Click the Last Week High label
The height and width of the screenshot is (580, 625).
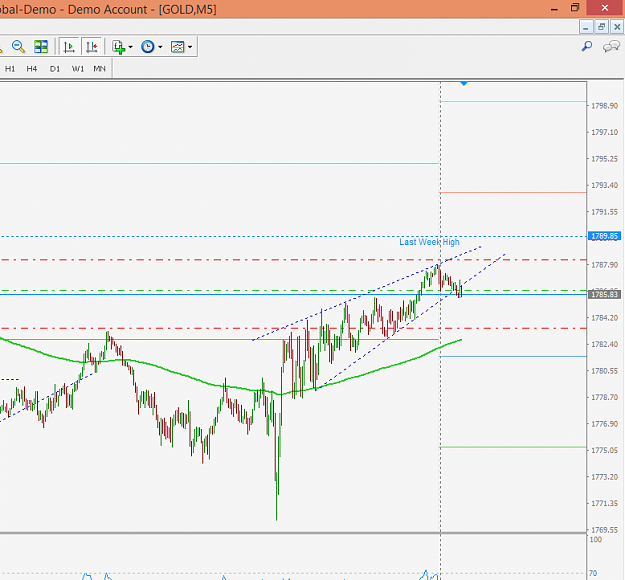(x=429, y=242)
